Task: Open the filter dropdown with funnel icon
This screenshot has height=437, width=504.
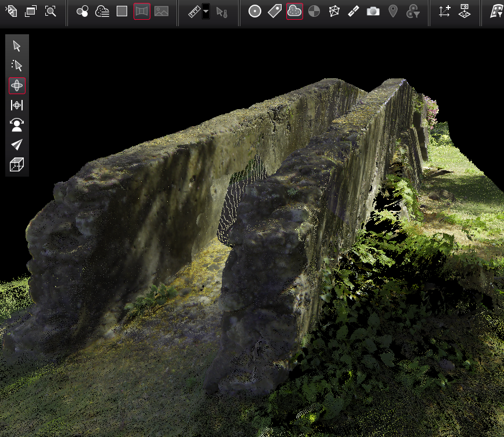Action: 413,12
